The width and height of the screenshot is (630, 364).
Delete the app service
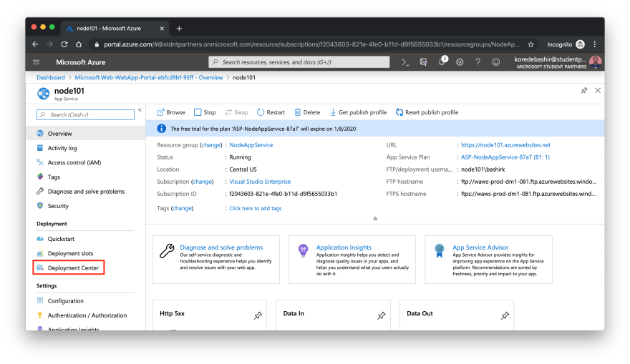point(307,112)
